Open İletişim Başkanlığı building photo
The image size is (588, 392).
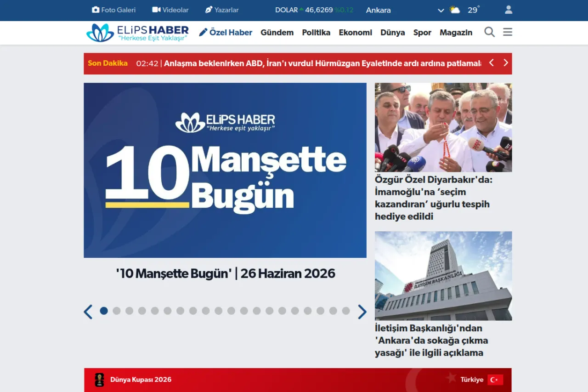pos(443,276)
